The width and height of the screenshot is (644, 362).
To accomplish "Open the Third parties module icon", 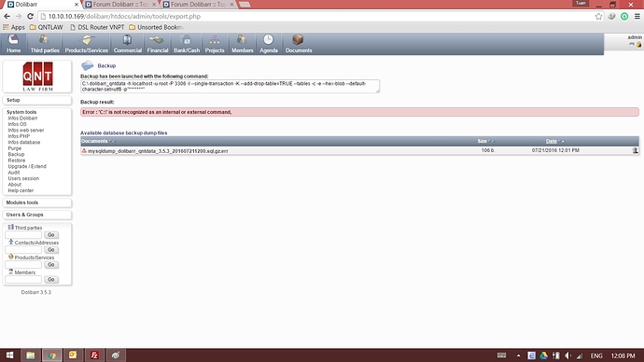I will (x=44, y=40).
